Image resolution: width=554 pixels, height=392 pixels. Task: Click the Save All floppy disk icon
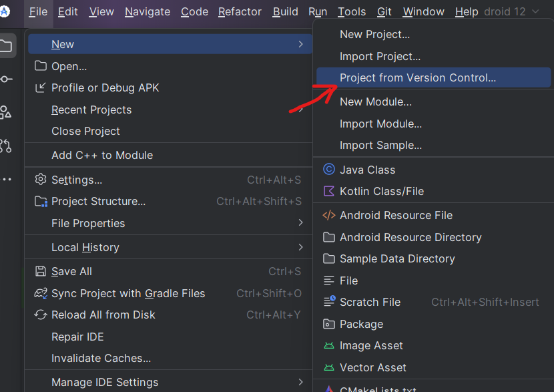pyautogui.click(x=41, y=272)
